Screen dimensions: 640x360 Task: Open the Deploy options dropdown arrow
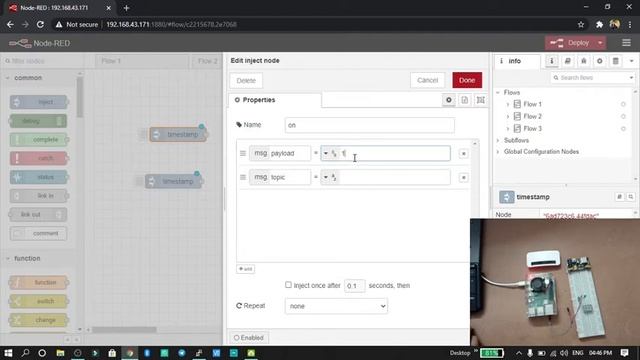[600, 43]
